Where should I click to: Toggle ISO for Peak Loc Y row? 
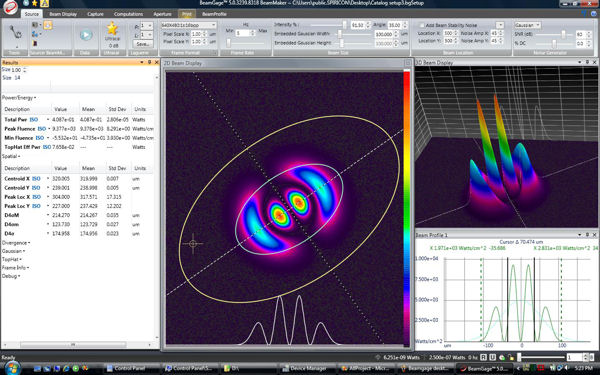(x=36, y=206)
